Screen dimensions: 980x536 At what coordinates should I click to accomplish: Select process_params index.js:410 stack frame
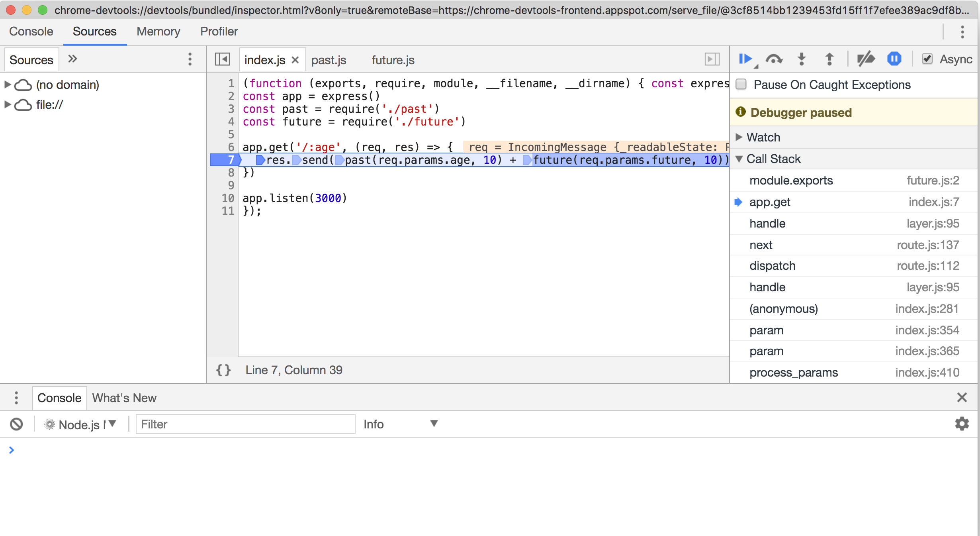pyautogui.click(x=854, y=373)
